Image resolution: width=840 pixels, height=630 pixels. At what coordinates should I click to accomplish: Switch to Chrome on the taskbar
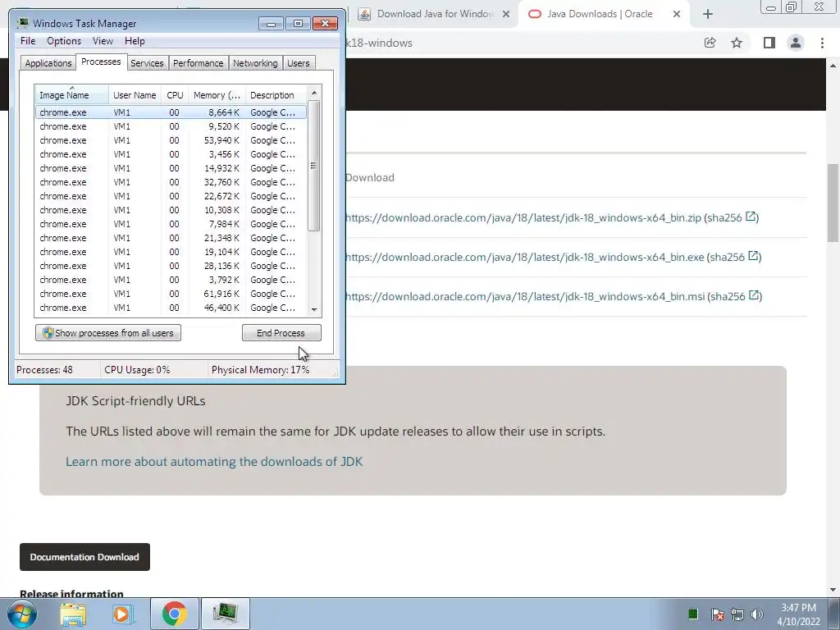(174, 614)
